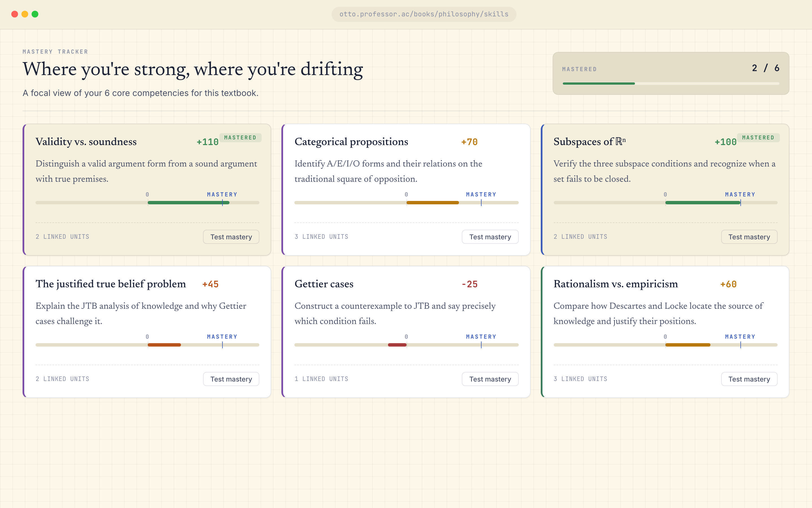Click Test mastery for Validity vs. soundness
The image size is (812, 508).
click(x=231, y=237)
